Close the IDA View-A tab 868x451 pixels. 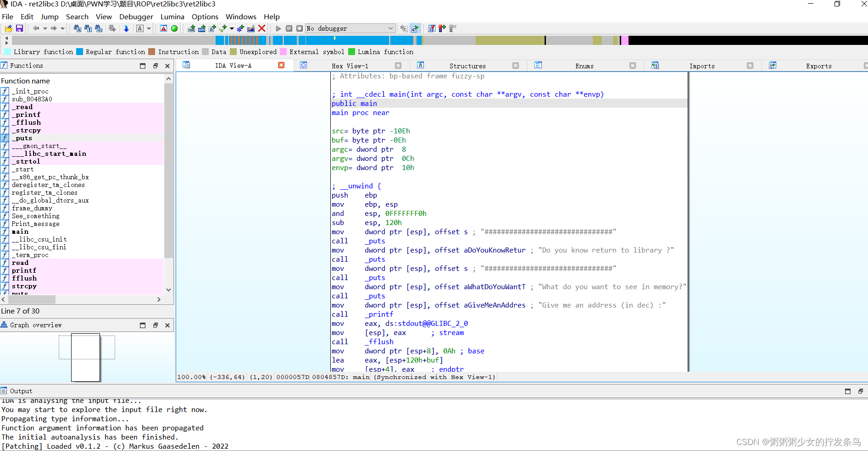coord(281,66)
